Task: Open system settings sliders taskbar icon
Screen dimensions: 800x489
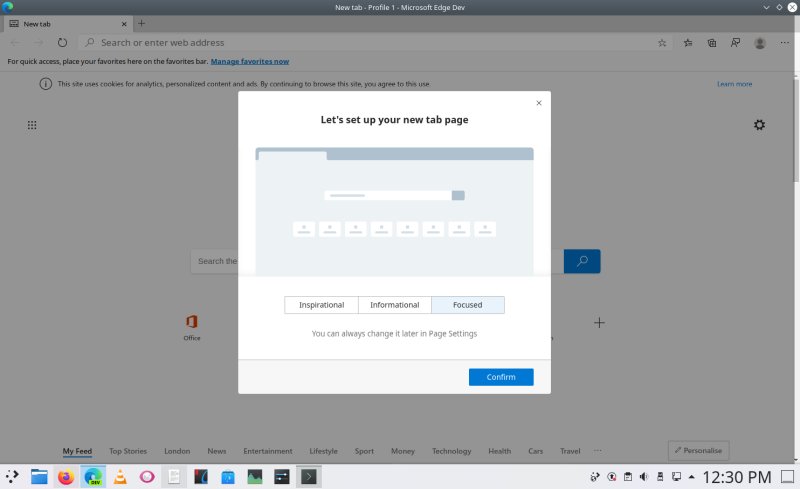Action: (x=281, y=477)
